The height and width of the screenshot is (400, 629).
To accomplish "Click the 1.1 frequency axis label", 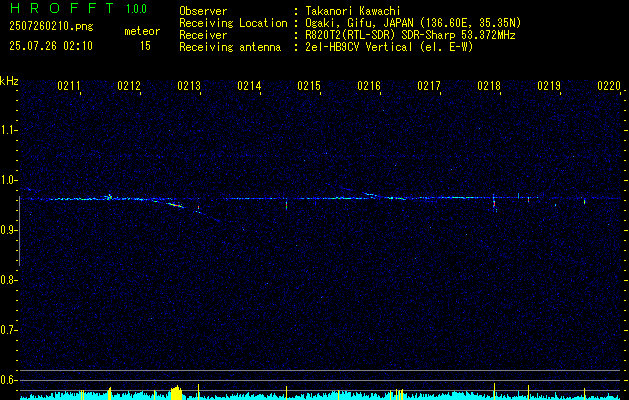I will tap(8, 130).
